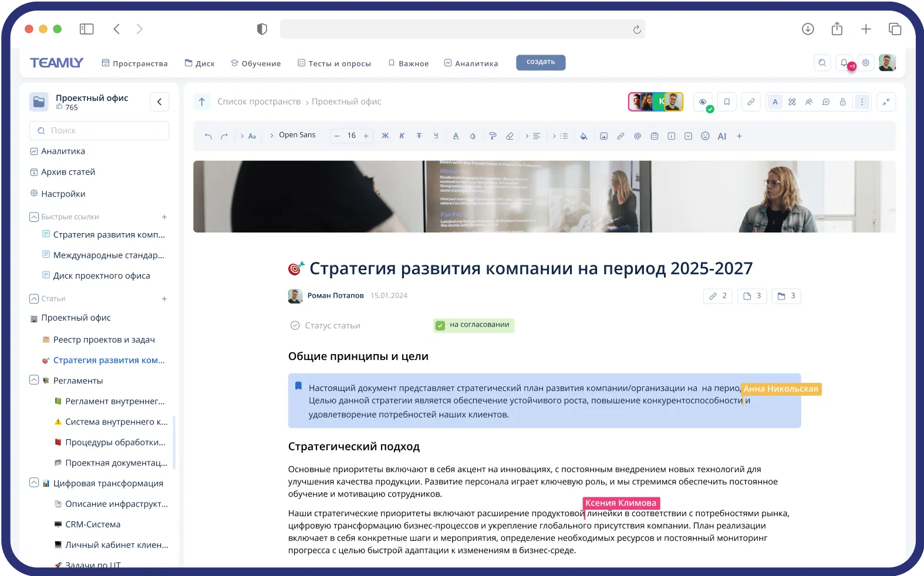Open text highlight color droplet
The width and height of the screenshot is (924, 576).
[x=473, y=136]
